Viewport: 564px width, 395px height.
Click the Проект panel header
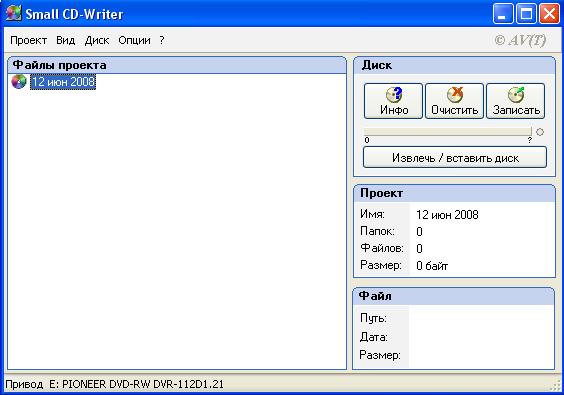click(x=455, y=193)
